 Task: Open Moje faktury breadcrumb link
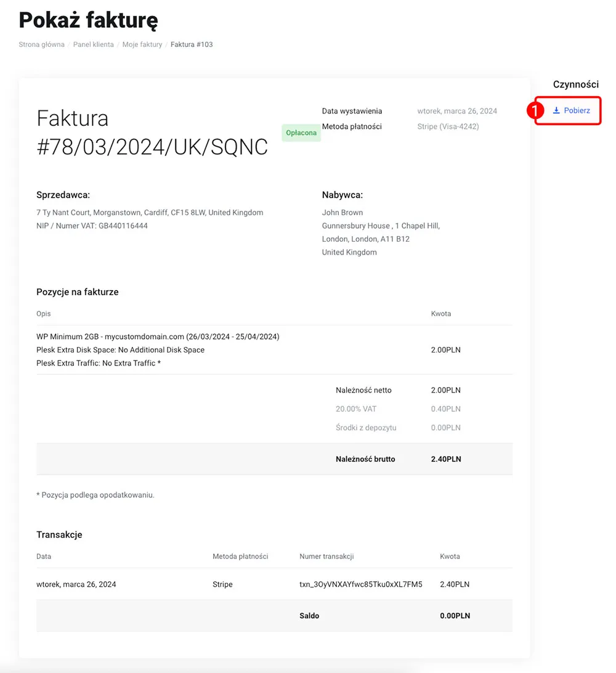point(142,44)
